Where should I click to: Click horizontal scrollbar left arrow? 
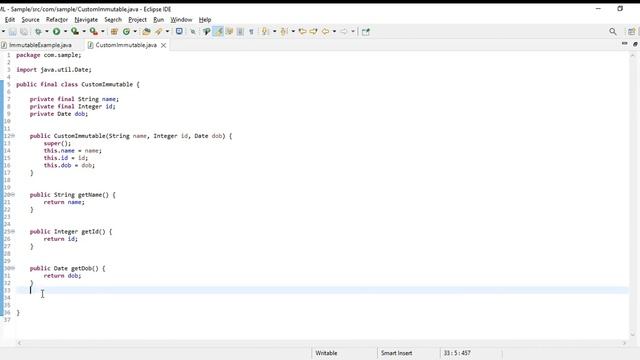pos(19,343)
